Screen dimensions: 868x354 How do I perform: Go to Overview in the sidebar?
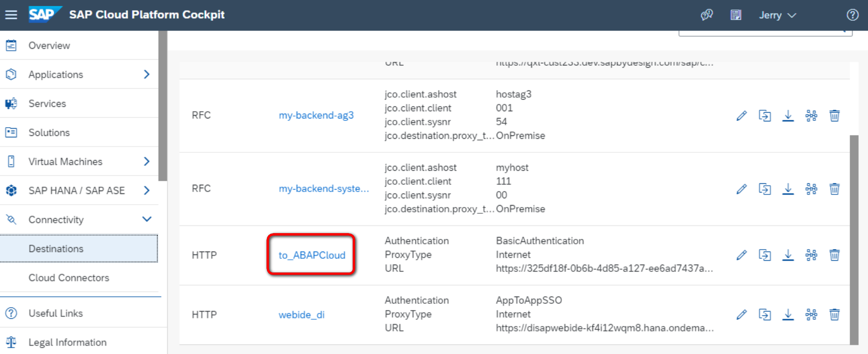click(79, 45)
